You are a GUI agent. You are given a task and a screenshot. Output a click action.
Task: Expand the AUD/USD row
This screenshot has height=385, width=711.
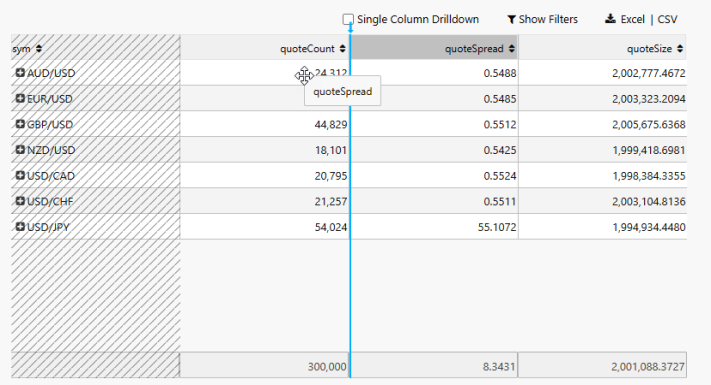(20, 73)
